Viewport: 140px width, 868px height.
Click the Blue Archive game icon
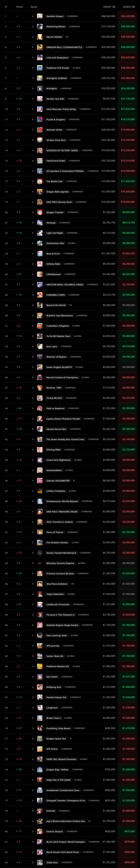point(40,253)
